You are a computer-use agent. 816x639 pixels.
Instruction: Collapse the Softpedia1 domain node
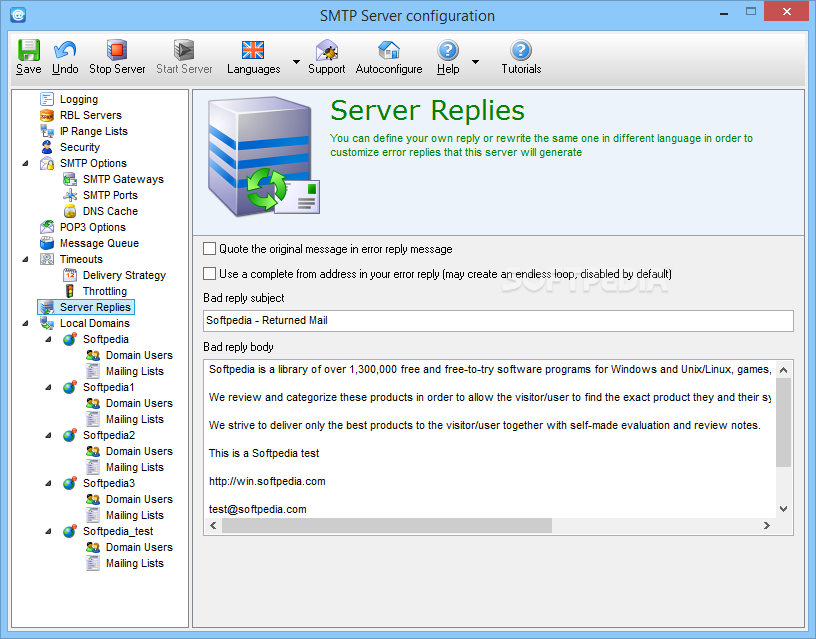click(48, 387)
